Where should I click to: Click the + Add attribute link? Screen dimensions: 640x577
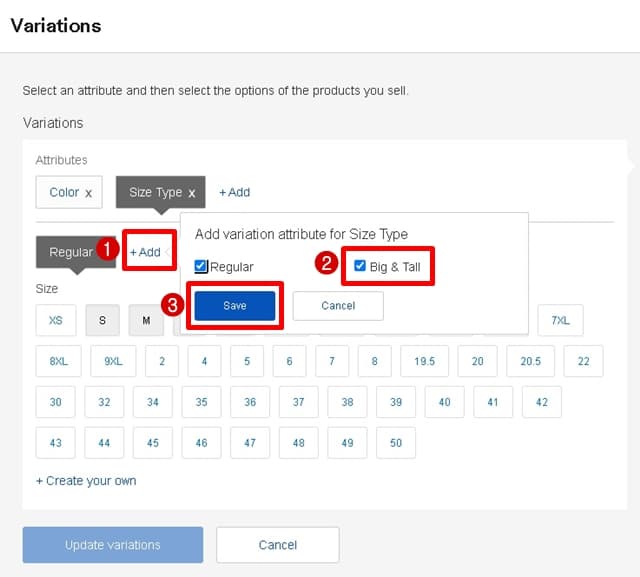point(234,192)
